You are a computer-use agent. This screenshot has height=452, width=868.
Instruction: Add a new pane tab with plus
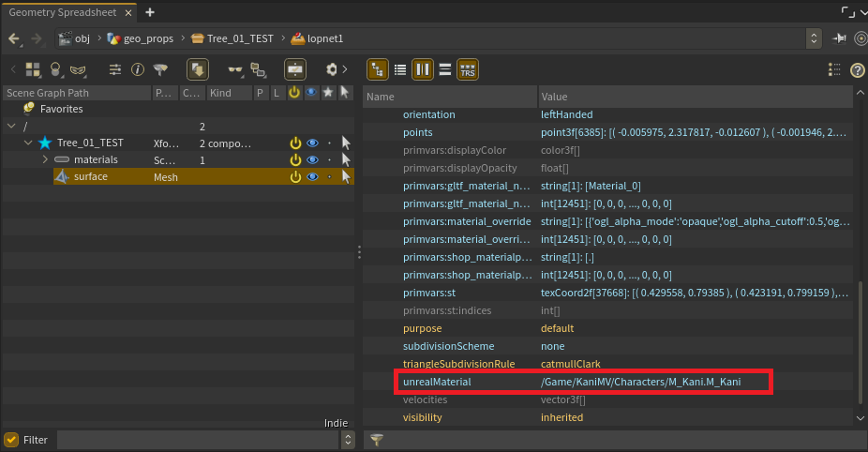click(150, 12)
